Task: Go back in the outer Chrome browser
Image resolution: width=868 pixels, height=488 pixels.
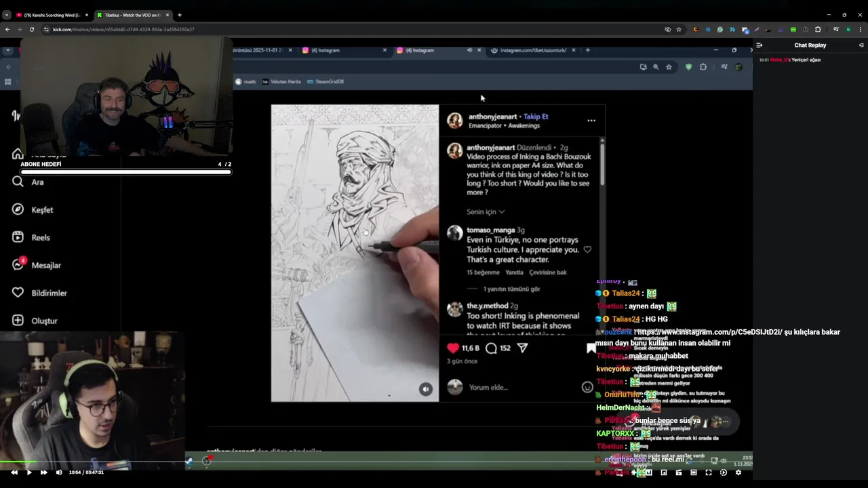Action: coord(7,30)
